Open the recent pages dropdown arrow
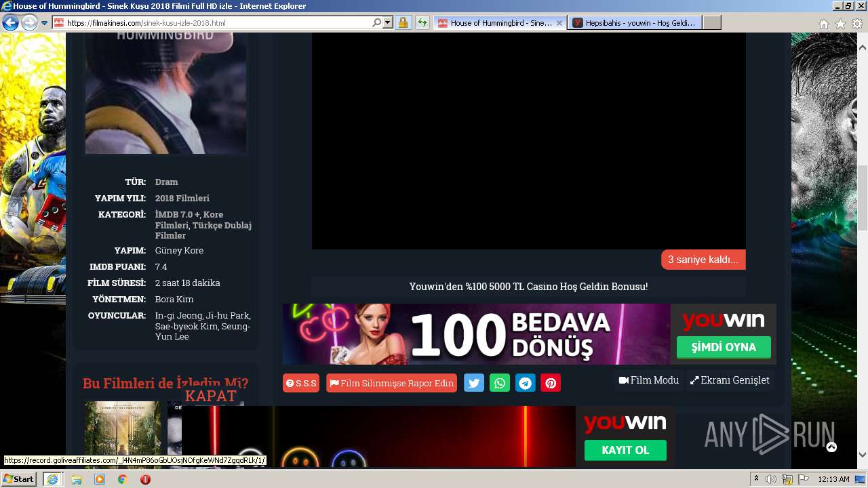Screen dimensions: 868x488 (44, 23)
